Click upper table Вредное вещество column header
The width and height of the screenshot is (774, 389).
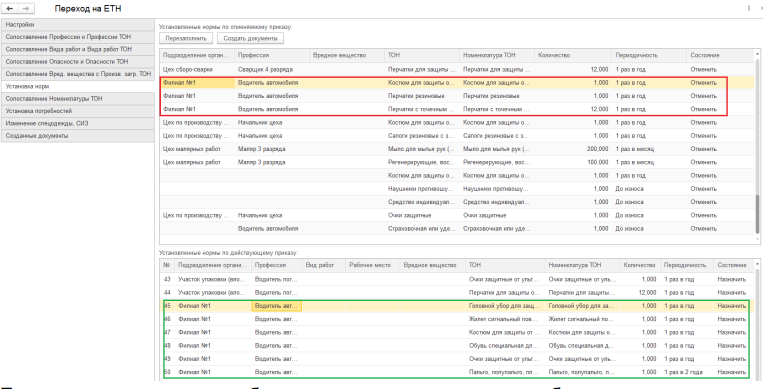(x=347, y=55)
